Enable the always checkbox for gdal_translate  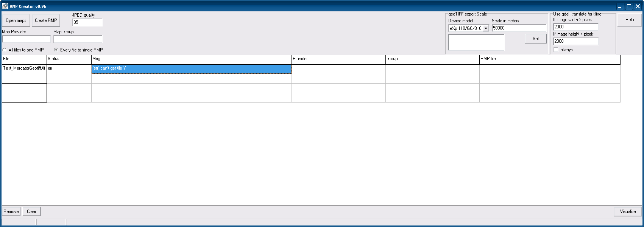point(556,50)
